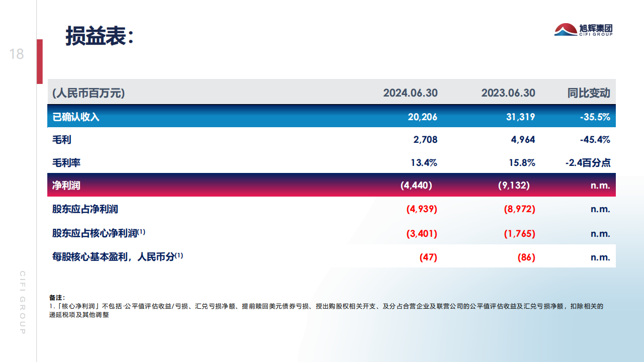Click revenue value 20,206
Image resolution: width=644 pixels, height=362 pixels.
click(422, 117)
